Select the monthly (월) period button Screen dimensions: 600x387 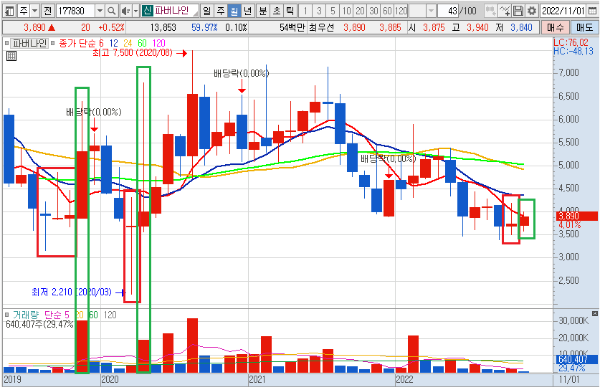(234, 11)
